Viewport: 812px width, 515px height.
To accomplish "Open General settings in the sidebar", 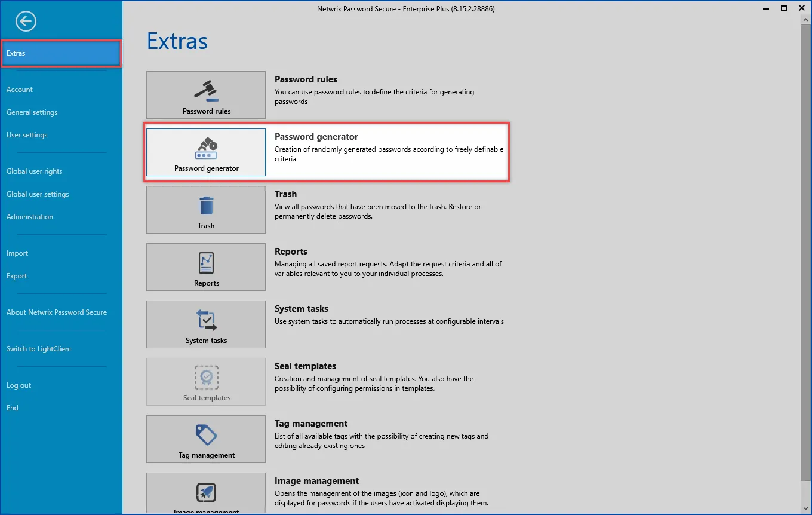I will pos(32,112).
